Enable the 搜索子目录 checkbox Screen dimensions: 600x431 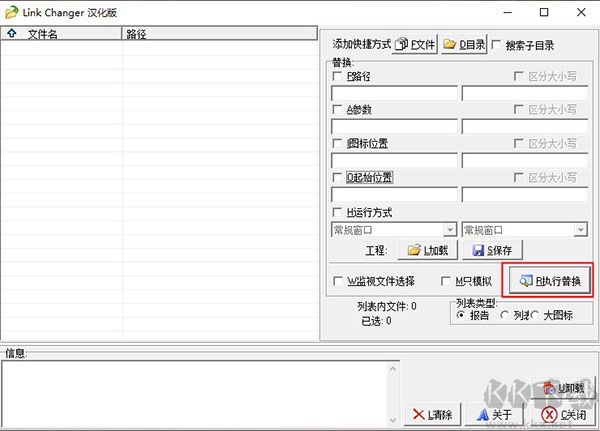point(496,45)
